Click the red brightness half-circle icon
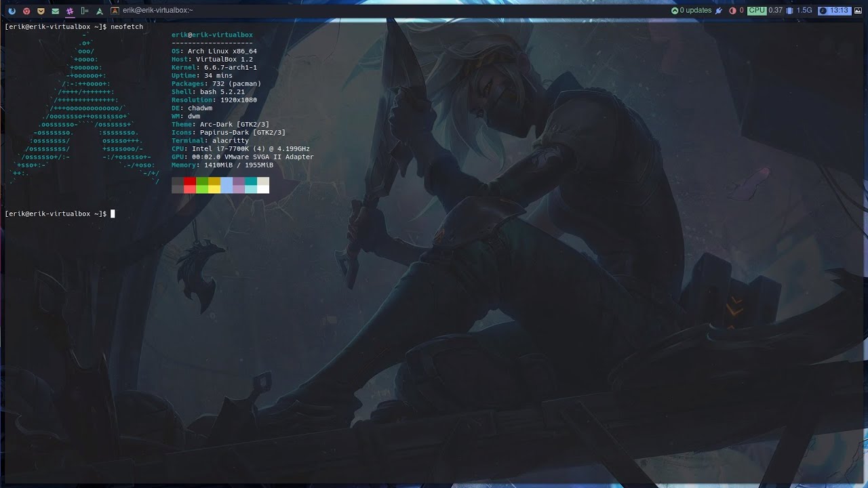Image resolution: width=868 pixels, height=488 pixels. tap(732, 11)
